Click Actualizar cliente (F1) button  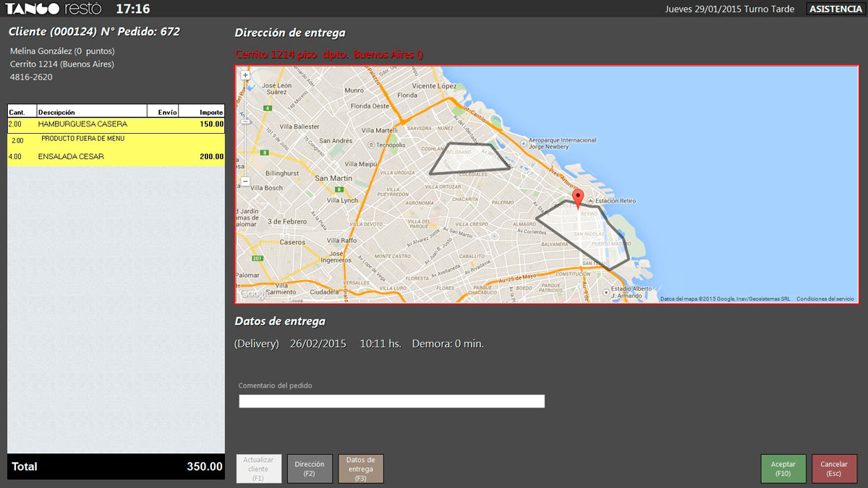[x=258, y=468]
